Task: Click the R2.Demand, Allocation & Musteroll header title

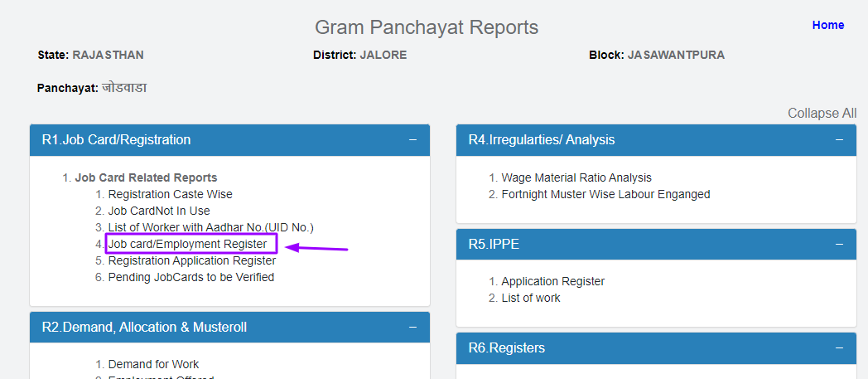Action: click(144, 327)
